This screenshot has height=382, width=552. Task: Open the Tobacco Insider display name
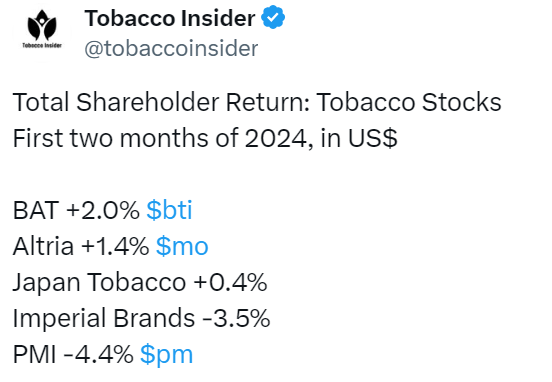pos(170,18)
